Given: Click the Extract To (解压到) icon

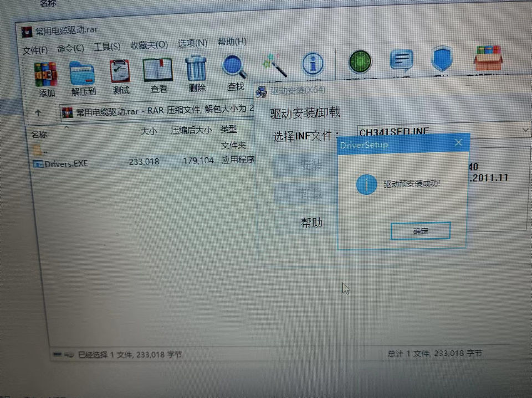Looking at the screenshot, I should (x=82, y=73).
